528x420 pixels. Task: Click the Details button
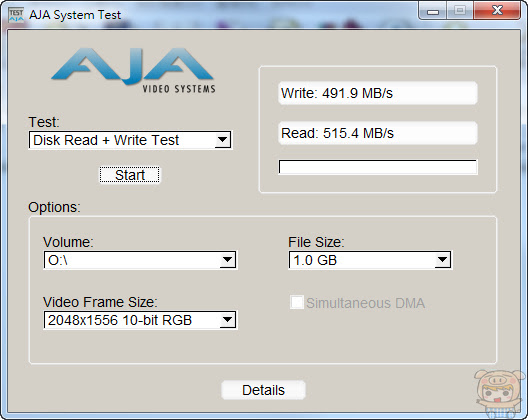tap(263, 390)
